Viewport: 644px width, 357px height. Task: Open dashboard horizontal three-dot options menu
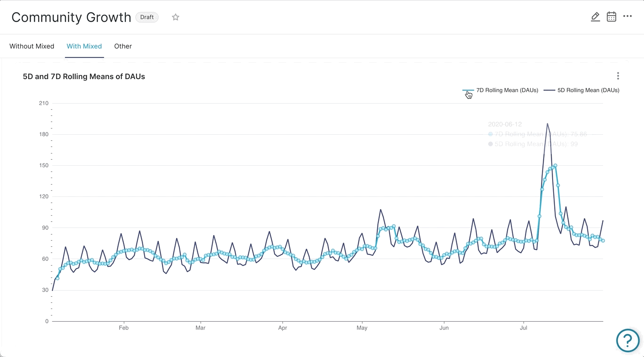click(x=628, y=16)
